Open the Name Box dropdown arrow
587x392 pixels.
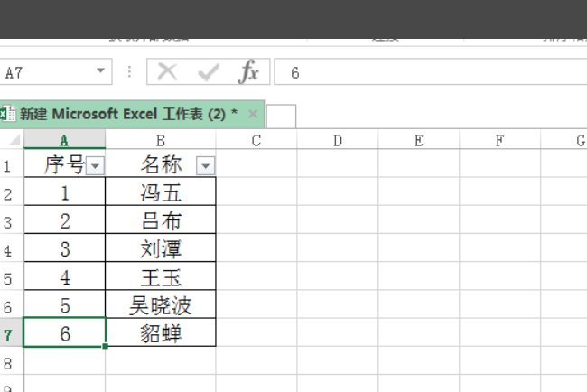pyautogui.click(x=100, y=70)
